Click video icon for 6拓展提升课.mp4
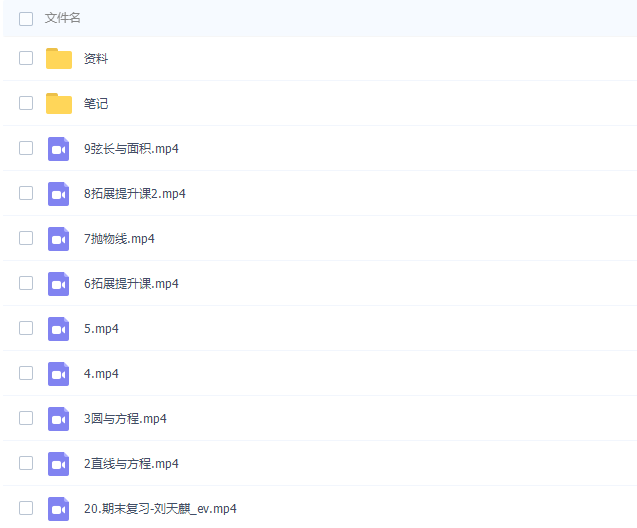637x528 pixels. click(59, 284)
